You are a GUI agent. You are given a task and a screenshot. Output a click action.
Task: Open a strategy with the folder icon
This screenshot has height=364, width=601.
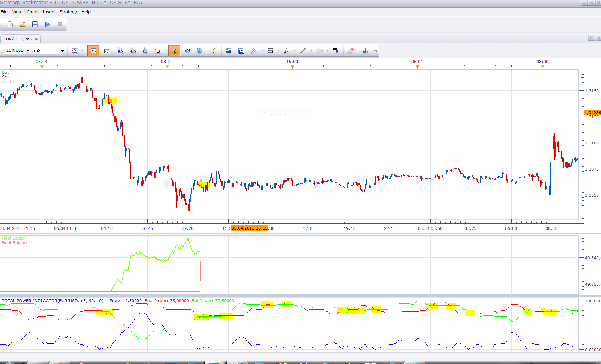(x=23, y=24)
